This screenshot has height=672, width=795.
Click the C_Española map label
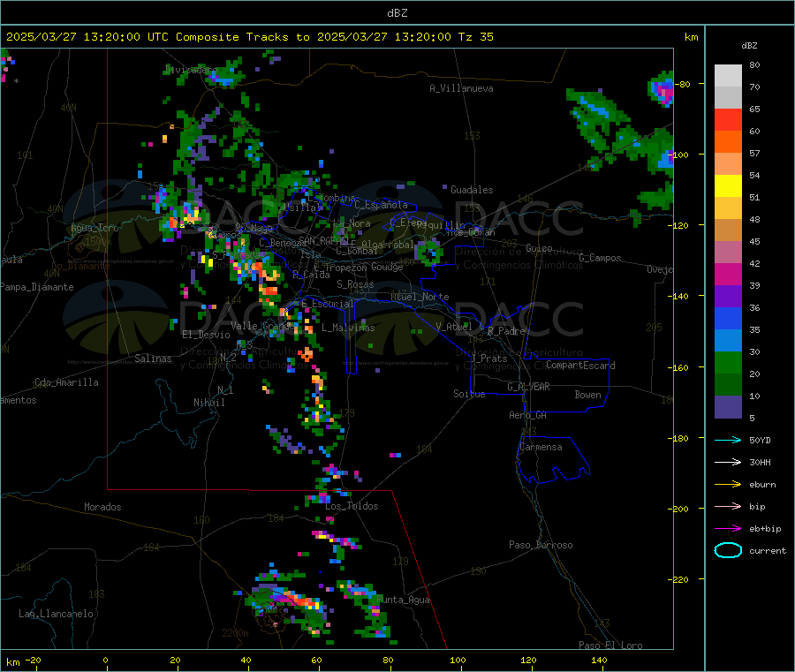[x=381, y=205]
